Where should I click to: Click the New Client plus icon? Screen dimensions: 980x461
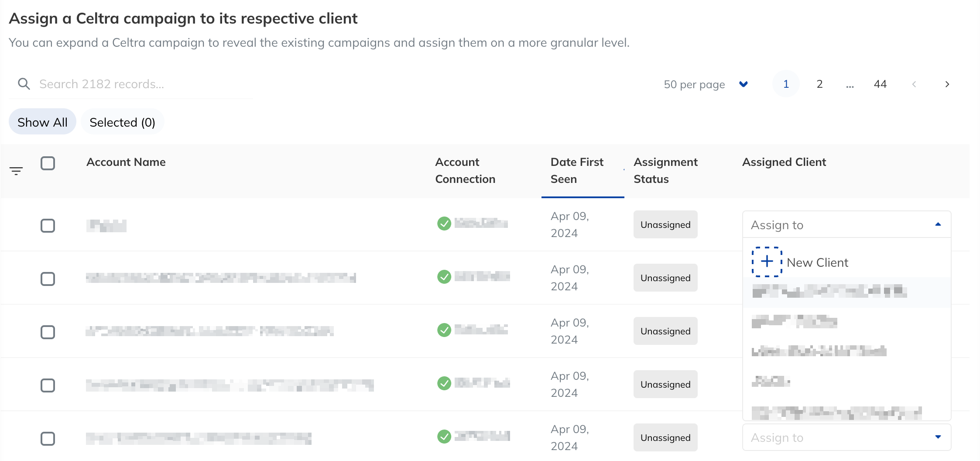click(767, 262)
